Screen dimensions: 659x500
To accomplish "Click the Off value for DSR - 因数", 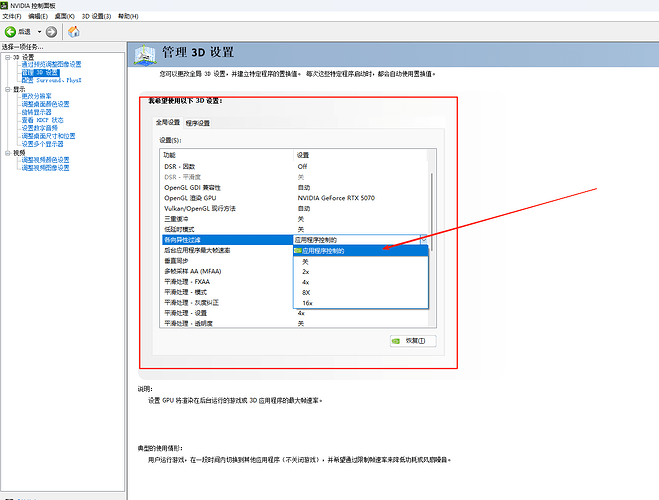I will click(x=302, y=166).
